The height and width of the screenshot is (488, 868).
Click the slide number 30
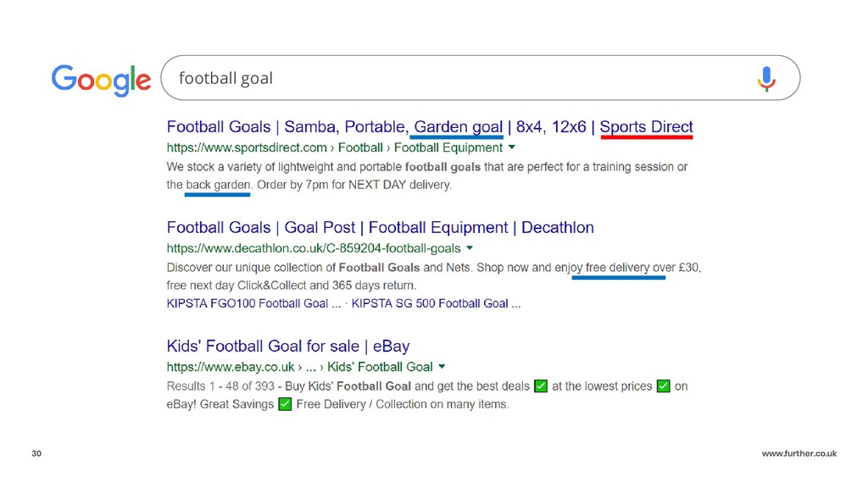[36, 453]
